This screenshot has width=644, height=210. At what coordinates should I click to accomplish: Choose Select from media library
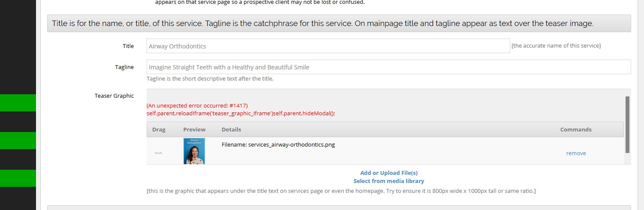[389, 181]
